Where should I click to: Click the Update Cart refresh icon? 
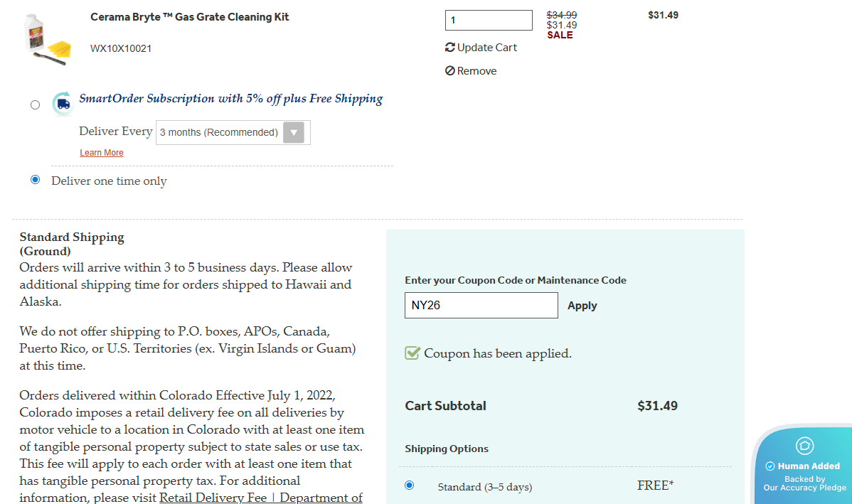pos(450,48)
